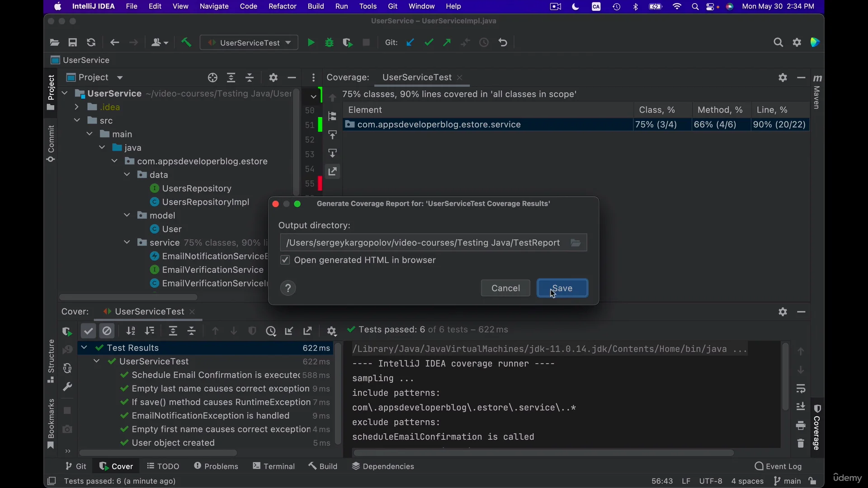The width and height of the screenshot is (868, 488).
Task: Open IDE settings gear in main toolbar
Action: [x=797, y=42]
